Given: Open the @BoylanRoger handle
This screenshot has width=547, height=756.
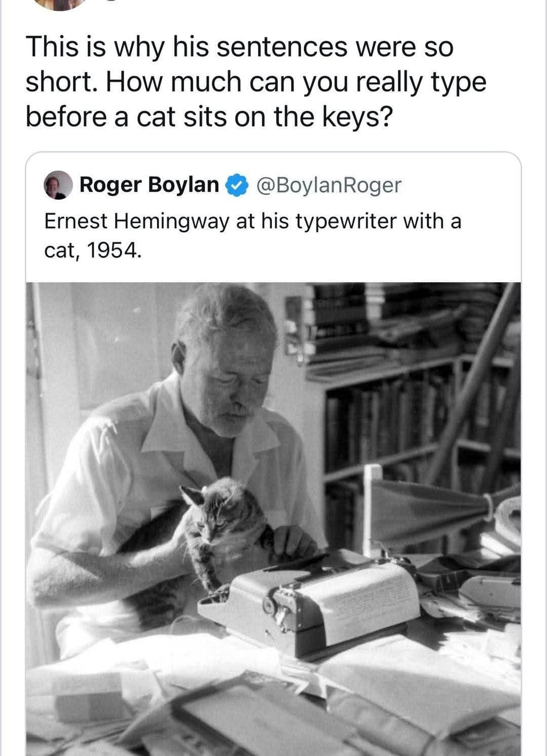Looking at the screenshot, I should (x=329, y=186).
